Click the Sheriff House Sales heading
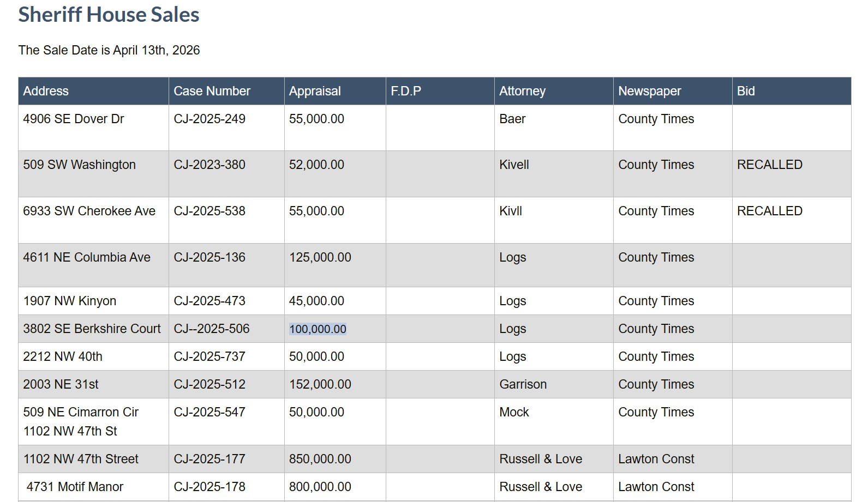Image resolution: width=868 pixels, height=502 pixels. [109, 15]
